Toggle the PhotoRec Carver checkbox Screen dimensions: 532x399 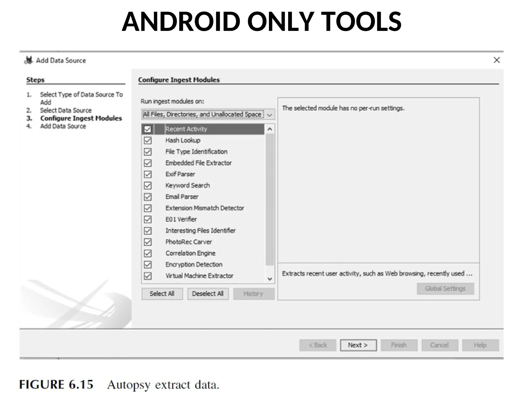click(148, 242)
